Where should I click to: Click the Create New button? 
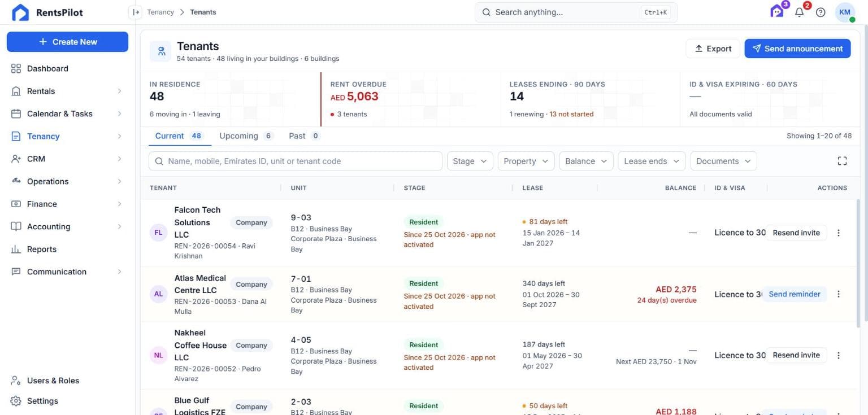coord(67,42)
